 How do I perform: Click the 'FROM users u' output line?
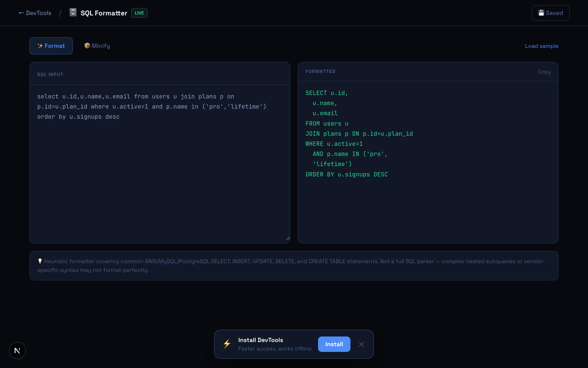pyautogui.click(x=327, y=124)
